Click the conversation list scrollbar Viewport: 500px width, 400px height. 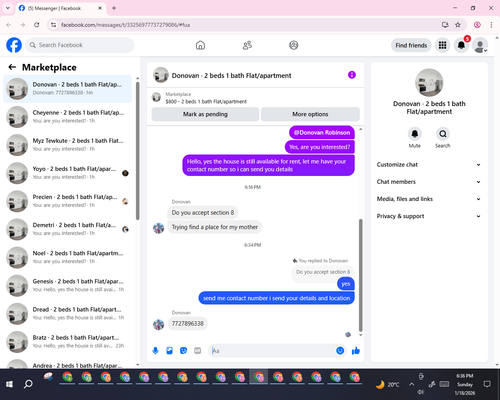point(138,151)
